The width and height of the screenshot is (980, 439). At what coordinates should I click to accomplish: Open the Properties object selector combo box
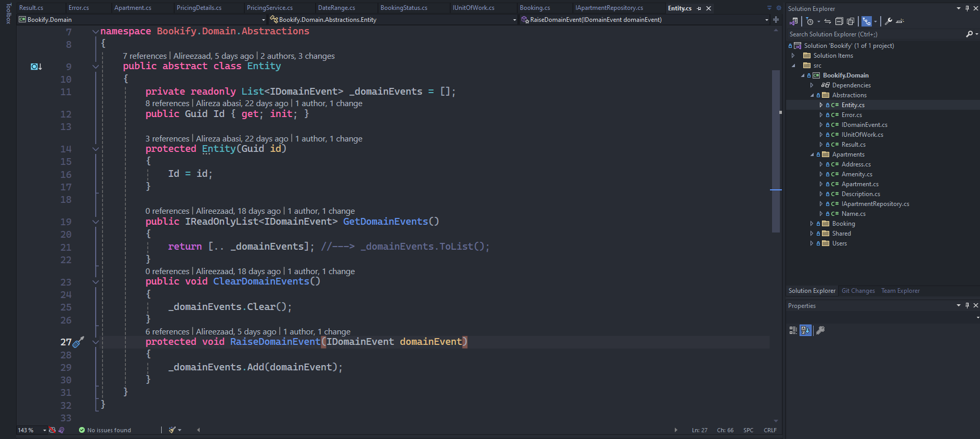tap(883, 317)
